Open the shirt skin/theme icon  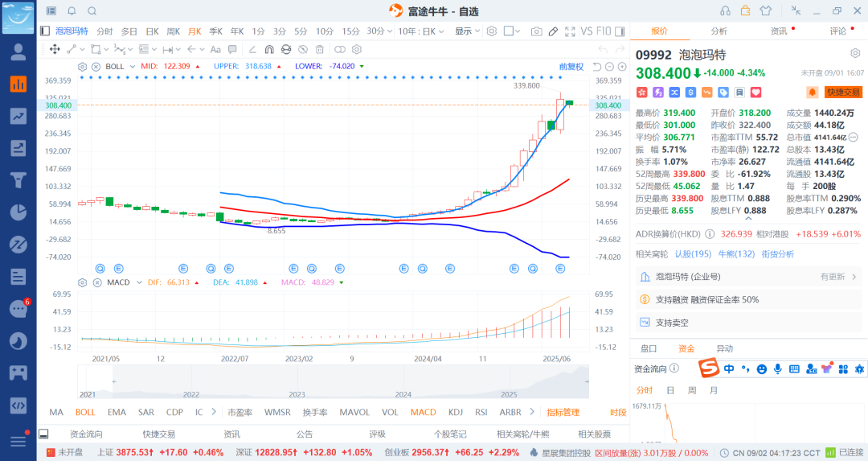click(766, 10)
